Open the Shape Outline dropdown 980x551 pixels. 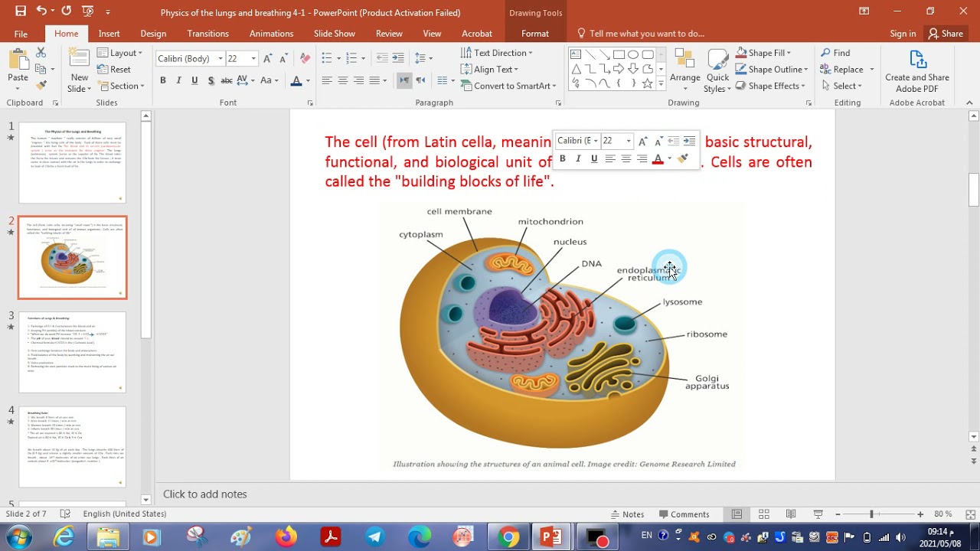click(772, 69)
